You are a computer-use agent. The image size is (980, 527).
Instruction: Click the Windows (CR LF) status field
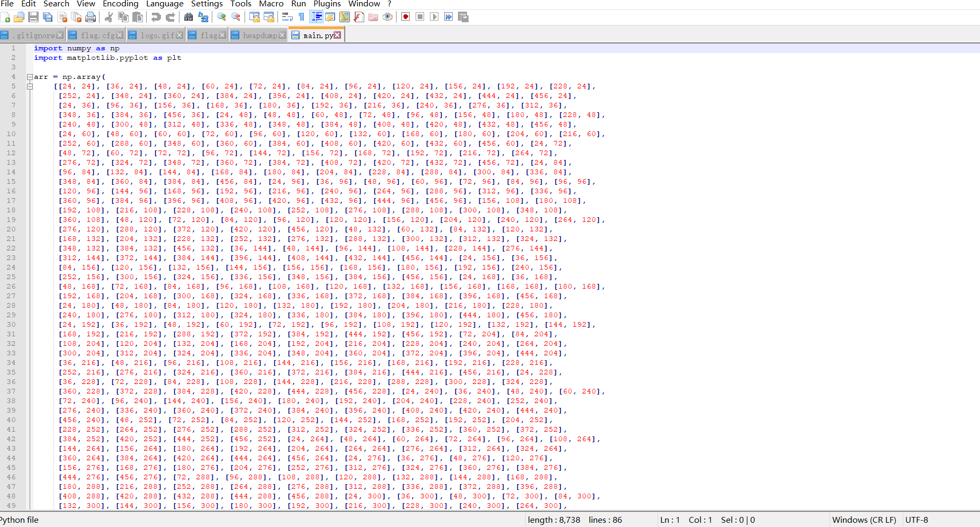(864, 520)
